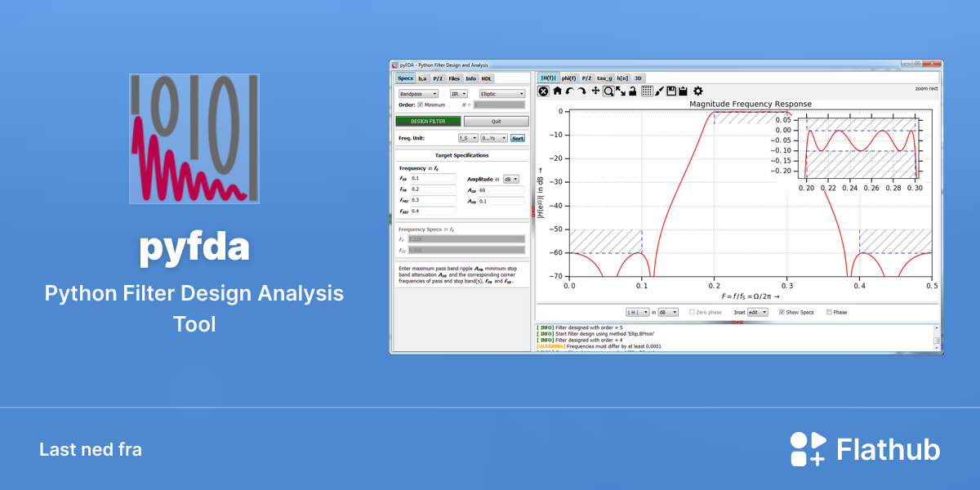Open the IR filter type dropdown
Viewport: 980px width, 490px height.
(458, 94)
